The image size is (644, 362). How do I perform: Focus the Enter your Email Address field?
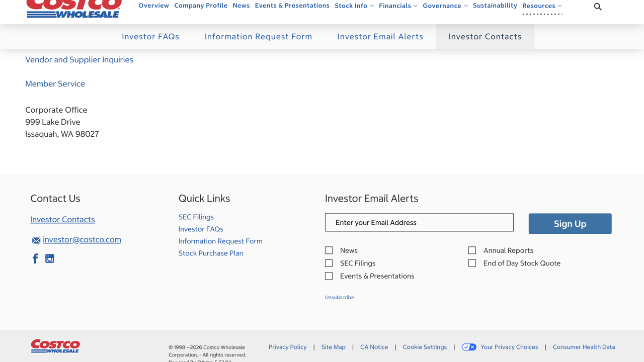pyautogui.click(x=419, y=223)
